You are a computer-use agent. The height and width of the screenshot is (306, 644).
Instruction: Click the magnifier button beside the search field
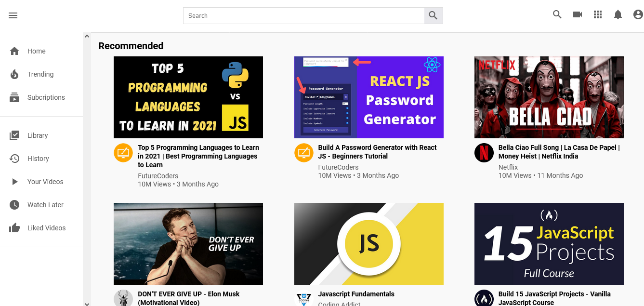[433, 15]
